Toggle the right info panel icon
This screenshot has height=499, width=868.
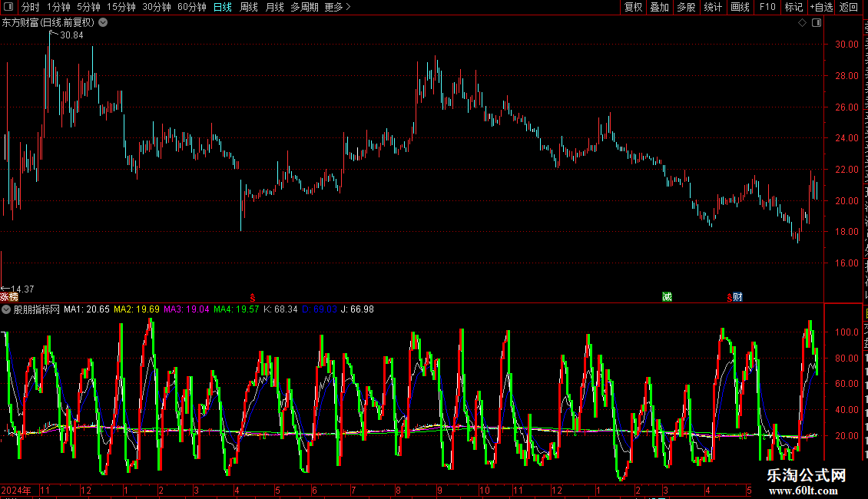click(817, 23)
